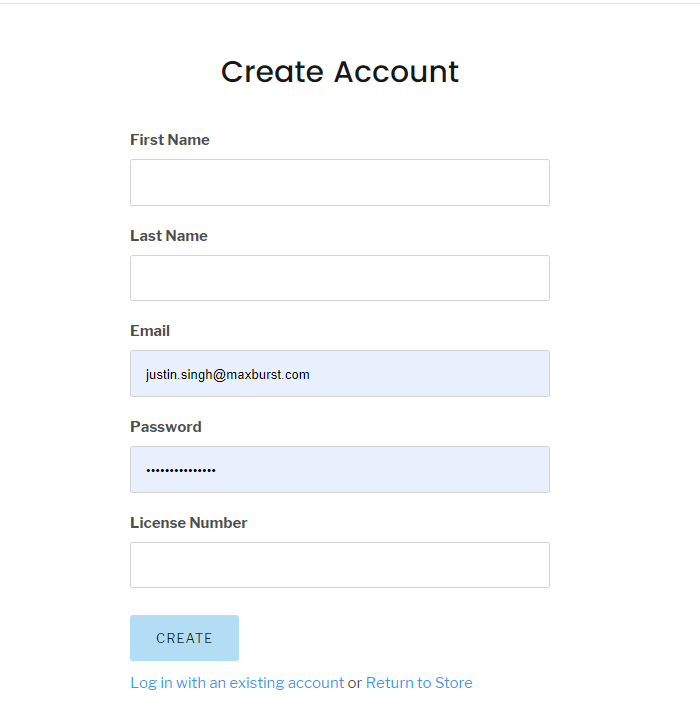The width and height of the screenshot is (700, 718).
Task: Click the word 'or' between the links
Action: 355,683
